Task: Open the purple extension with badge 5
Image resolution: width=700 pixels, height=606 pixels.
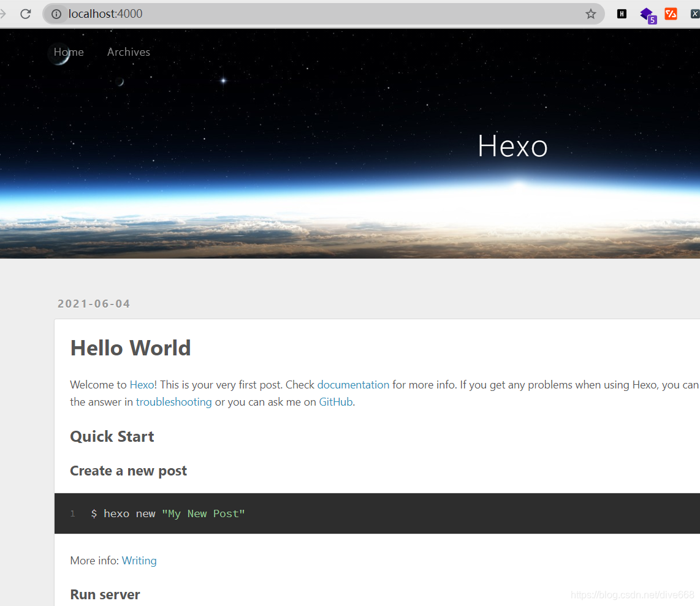Action: pyautogui.click(x=648, y=15)
